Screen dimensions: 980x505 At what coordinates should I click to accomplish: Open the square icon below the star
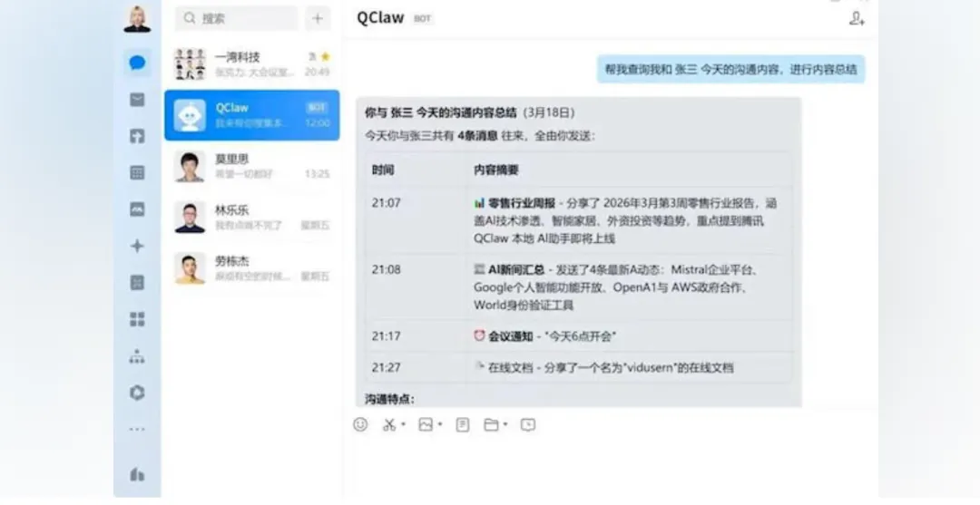pyautogui.click(x=137, y=283)
